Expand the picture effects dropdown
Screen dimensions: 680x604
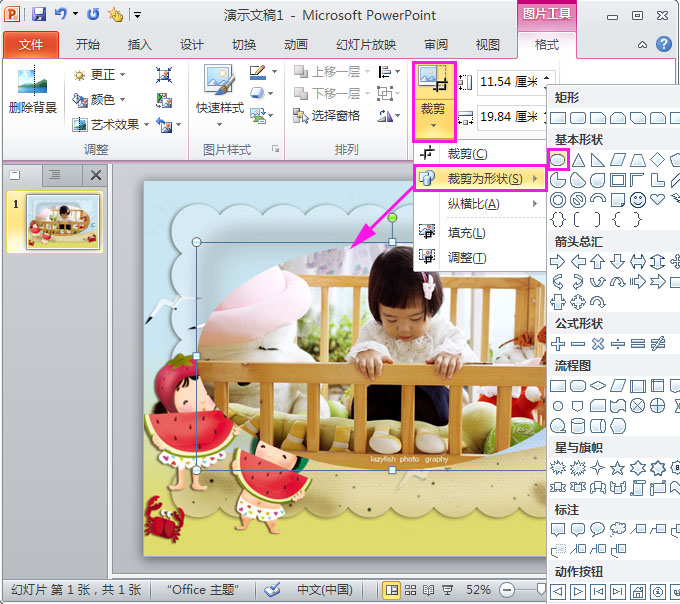pyautogui.click(x=271, y=93)
